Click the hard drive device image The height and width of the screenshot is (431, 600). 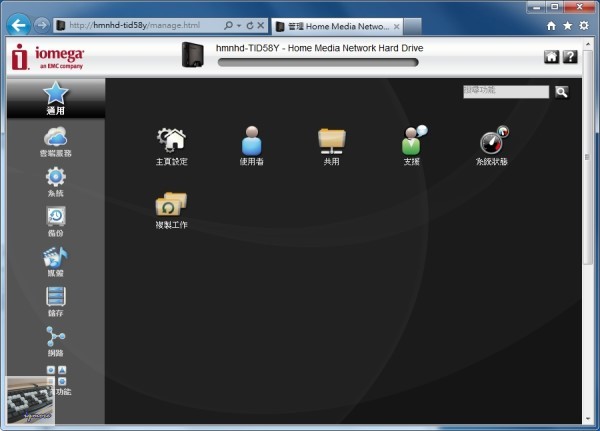[x=192, y=55]
